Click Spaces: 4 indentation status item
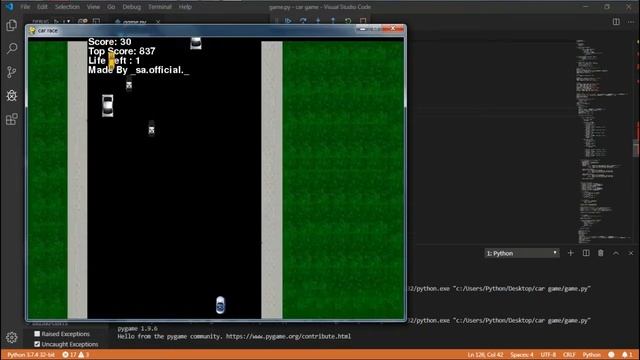This screenshot has width=640, height=360. coord(522,355)
